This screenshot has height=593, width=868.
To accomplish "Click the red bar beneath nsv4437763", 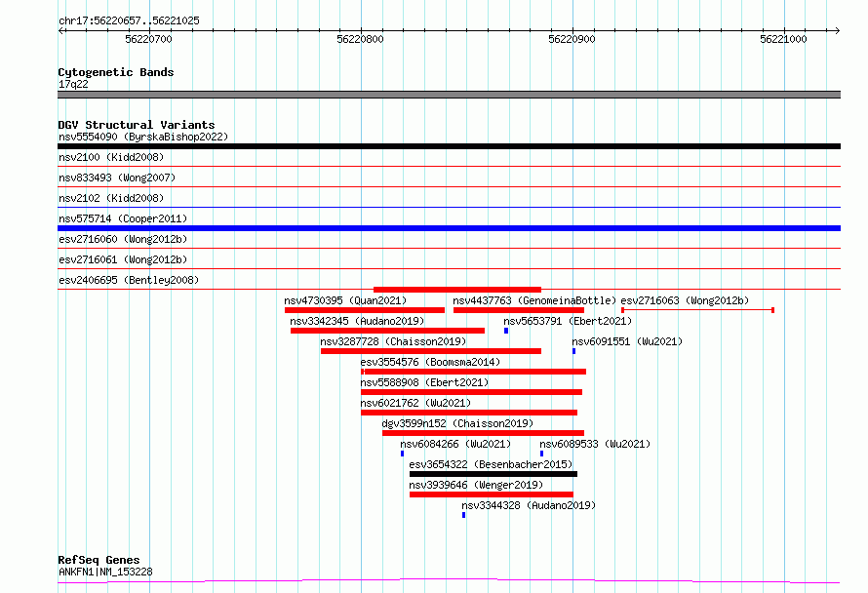I will coord(519,310).
